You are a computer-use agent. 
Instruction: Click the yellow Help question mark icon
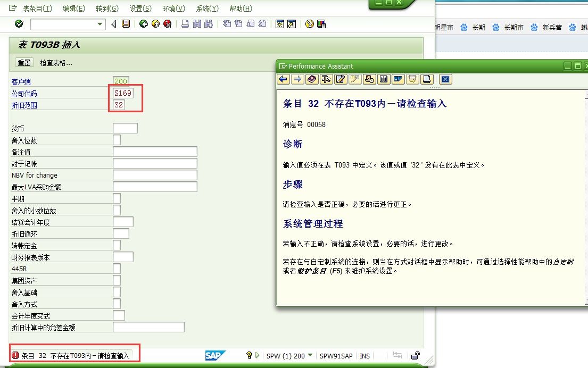click(309, 24)
